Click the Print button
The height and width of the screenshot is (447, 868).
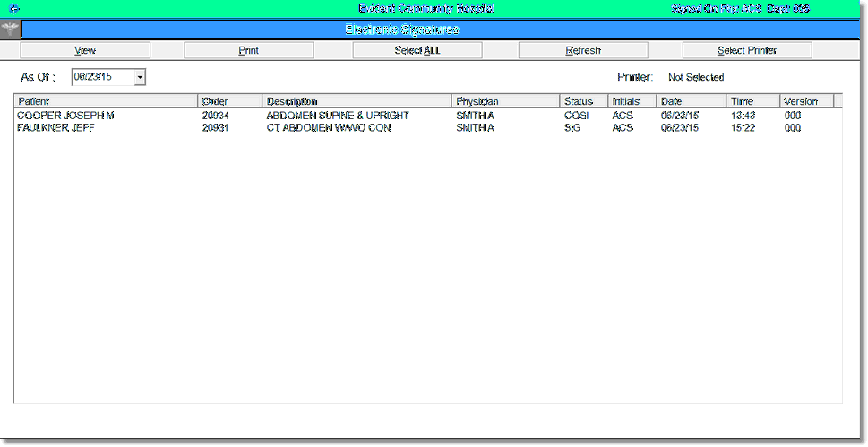pos(248,50)
